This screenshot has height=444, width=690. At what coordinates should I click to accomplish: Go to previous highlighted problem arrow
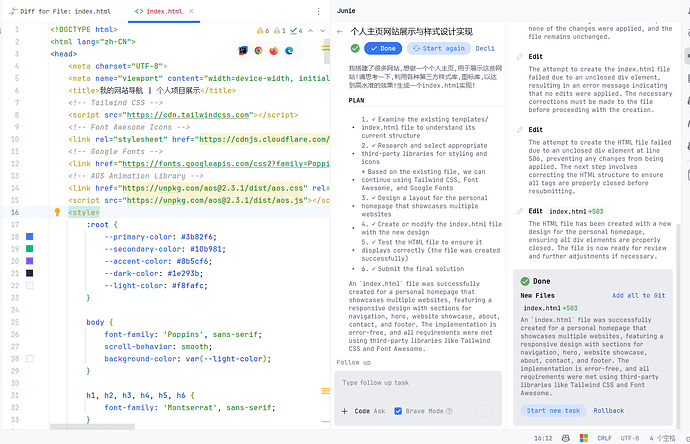click(311, 30)
